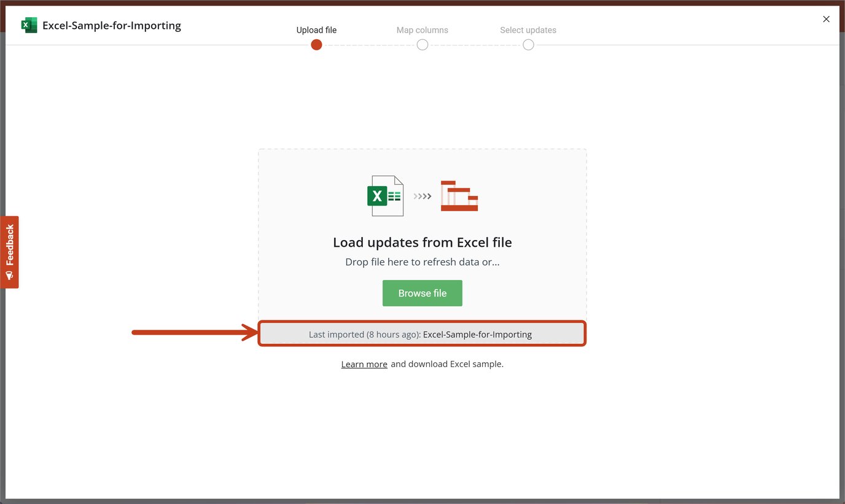Click the Select updates step circle

(x=528, y=44)
